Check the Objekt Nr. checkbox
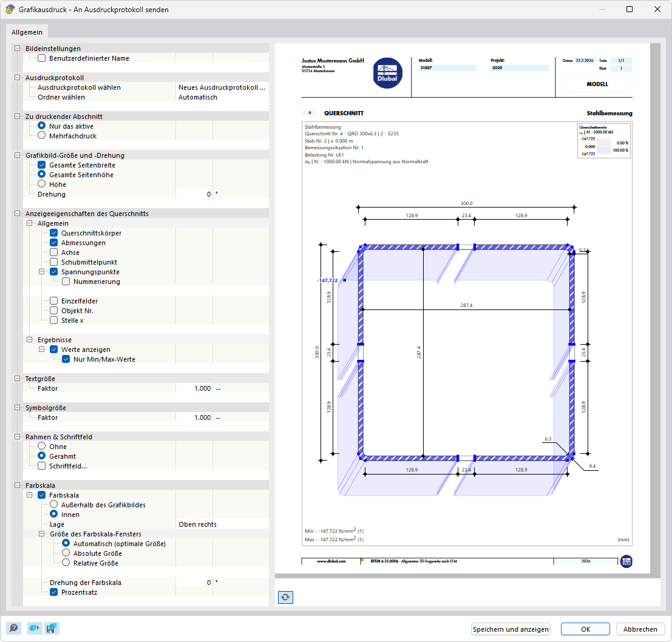 pos(53,311)
